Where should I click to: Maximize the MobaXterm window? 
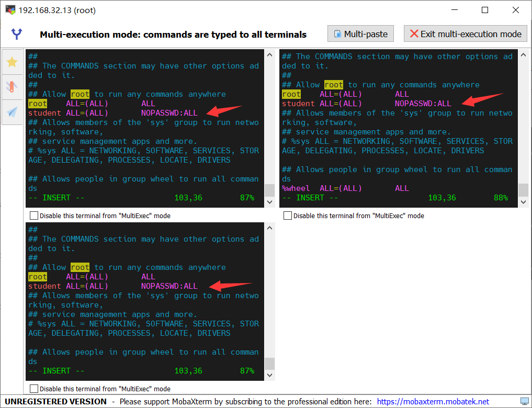pos(484,10)
